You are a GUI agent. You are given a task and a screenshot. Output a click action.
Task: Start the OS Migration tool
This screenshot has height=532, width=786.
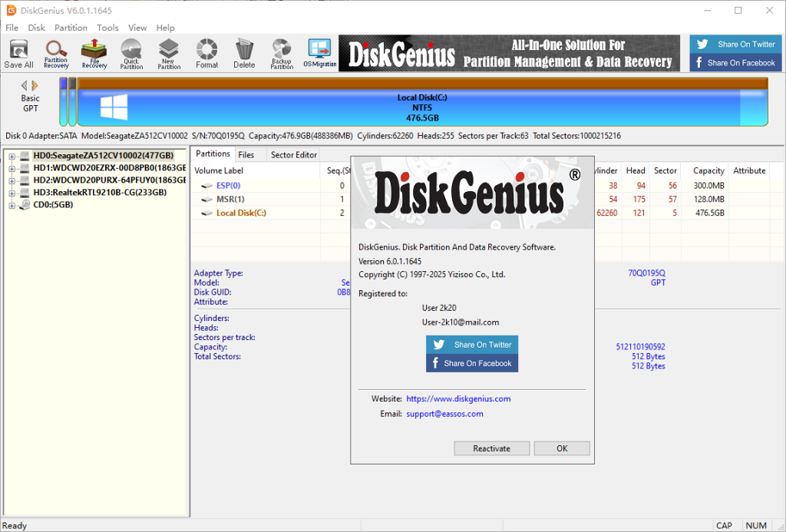[320, 53]
